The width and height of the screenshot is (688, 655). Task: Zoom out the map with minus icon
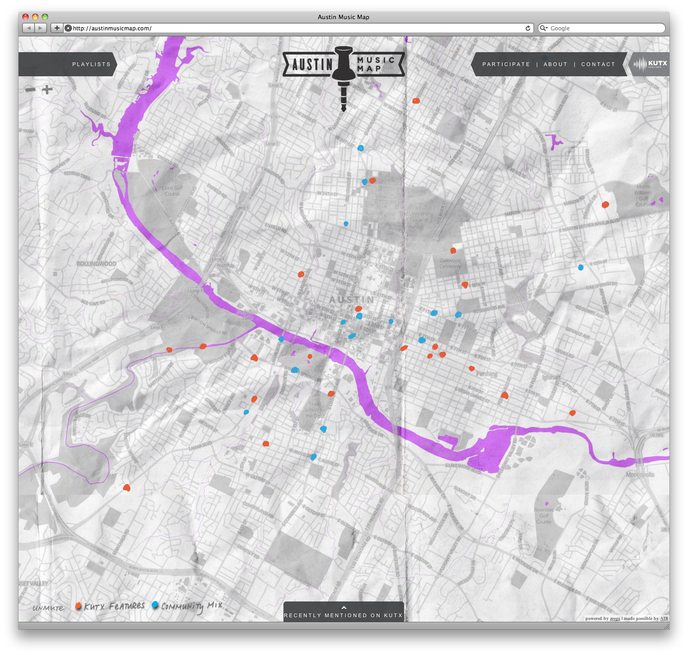pos(30,90)
